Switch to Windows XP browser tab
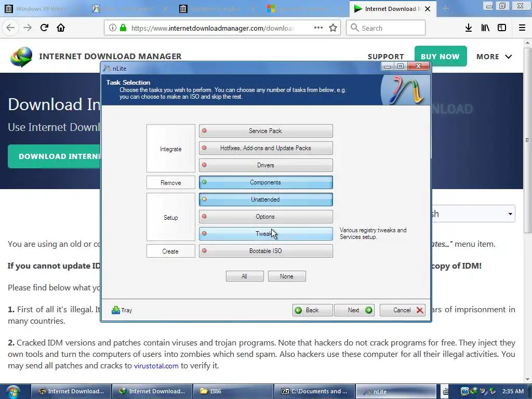Screen dimensions: 532x399 click(43, 9)
